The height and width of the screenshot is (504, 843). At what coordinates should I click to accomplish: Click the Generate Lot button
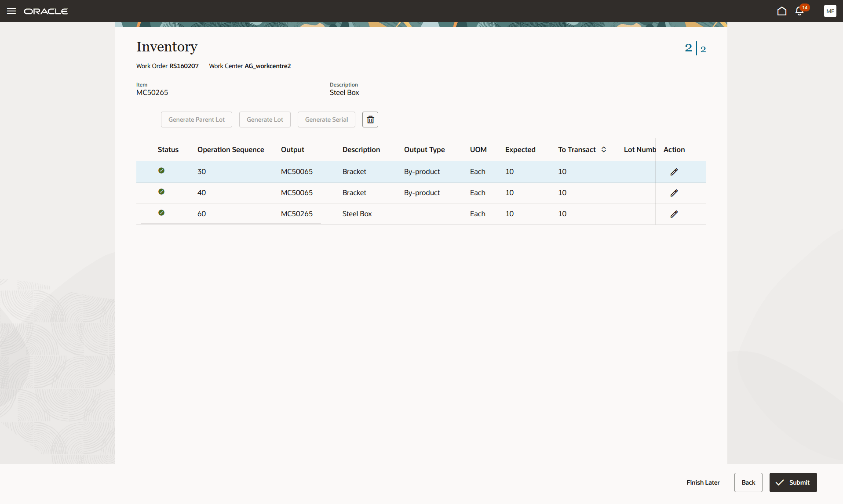(264, 119)
